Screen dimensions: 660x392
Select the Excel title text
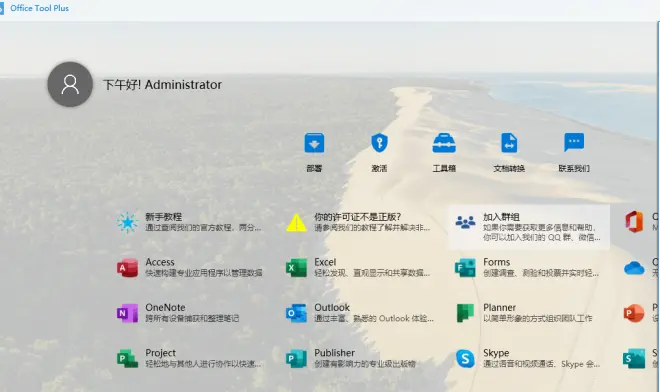click(325, 262)
